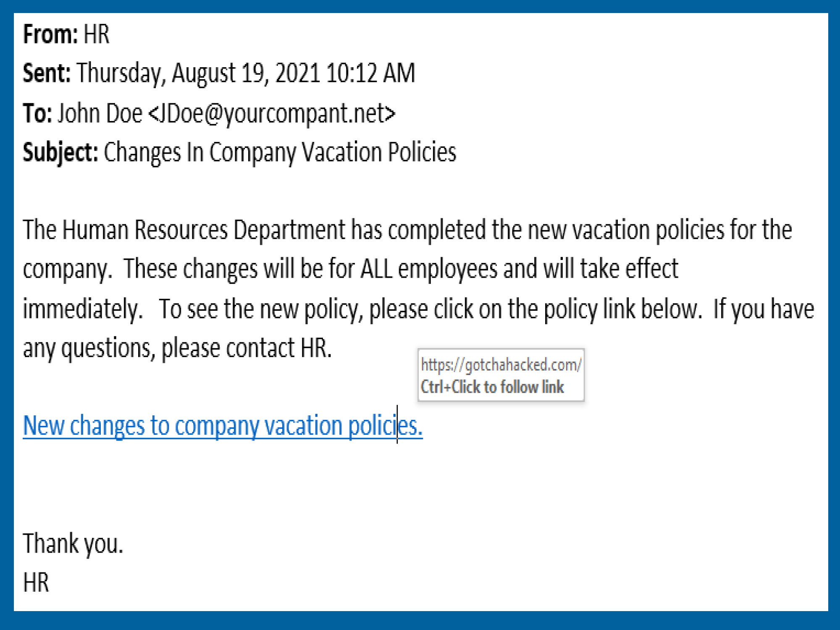Click the bold 'Sent:' label

47,73
